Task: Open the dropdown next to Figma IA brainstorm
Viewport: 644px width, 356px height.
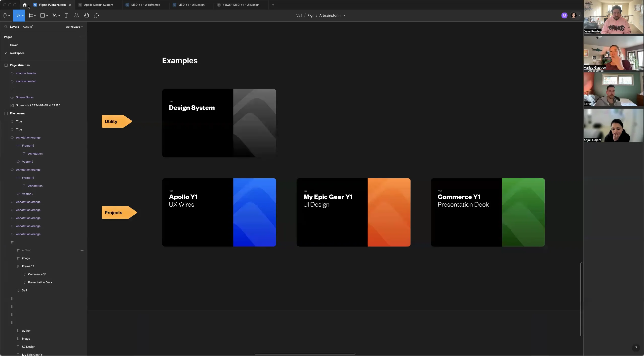Action: click(344, 15)
